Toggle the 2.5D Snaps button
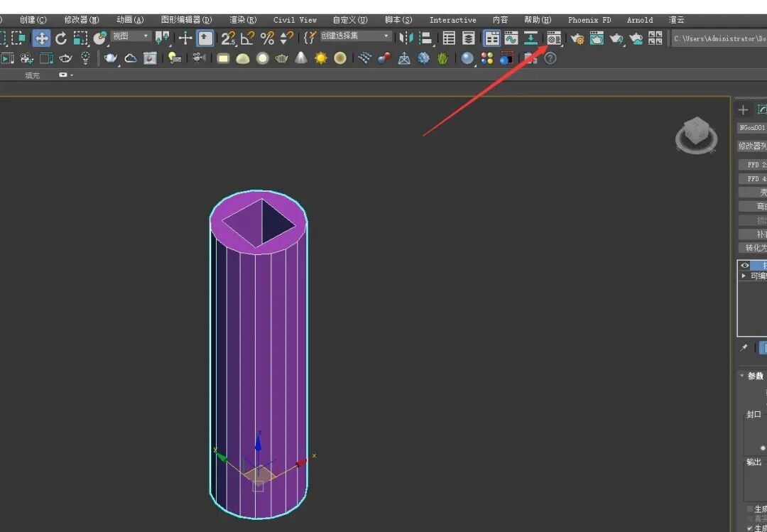Screen dimensions: 767x532 point(228,38)
